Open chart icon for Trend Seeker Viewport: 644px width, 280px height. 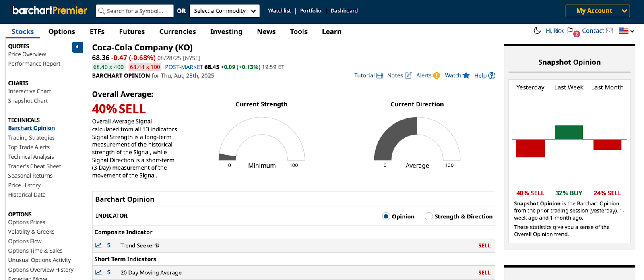coord(98,245)
